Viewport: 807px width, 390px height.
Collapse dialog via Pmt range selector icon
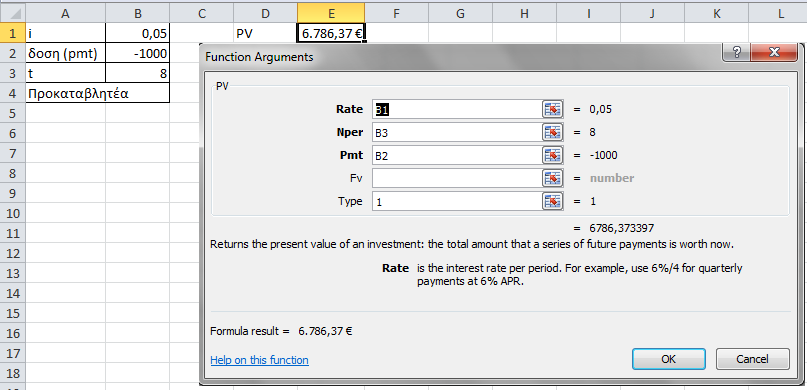tap(553, 155)
